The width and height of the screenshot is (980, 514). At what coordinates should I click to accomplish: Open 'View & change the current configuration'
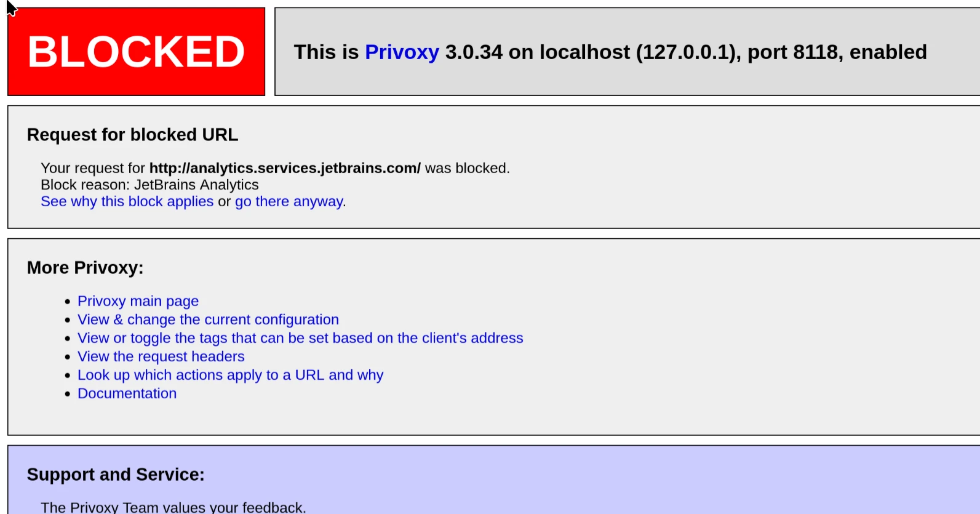click(208, 319)
